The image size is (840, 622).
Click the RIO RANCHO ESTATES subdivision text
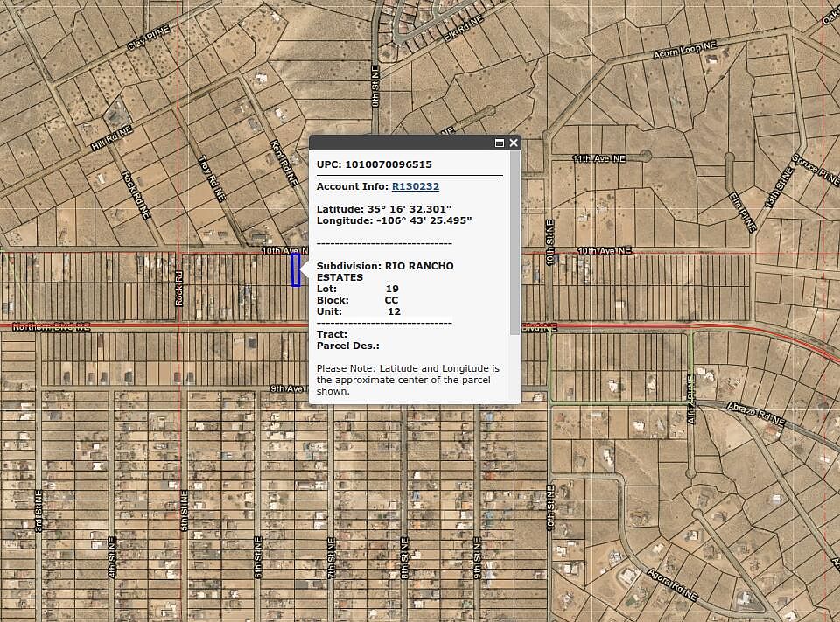pos(385,271)
